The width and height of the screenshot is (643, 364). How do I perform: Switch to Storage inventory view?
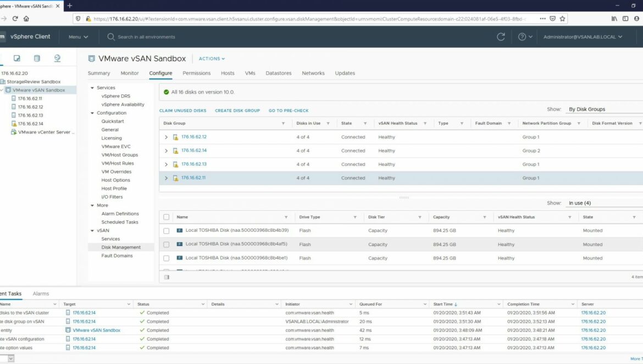point(37,58)
